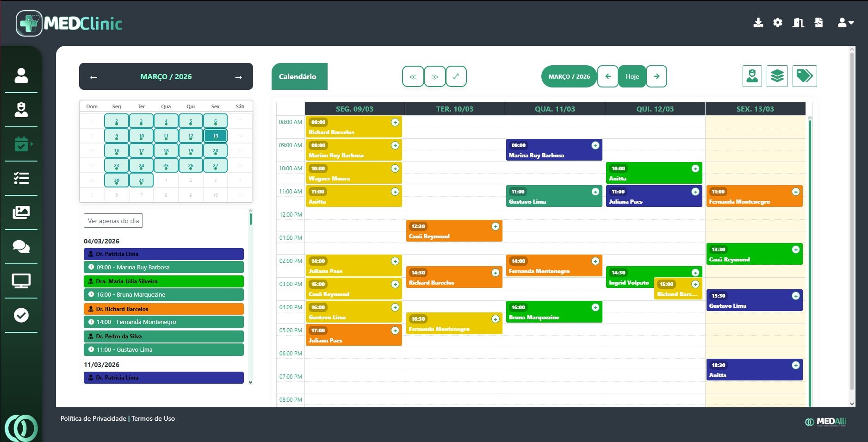Select day 13 in the mini calendar
The width and height of the screenshot is (868, 442).
tap(215, 136)
